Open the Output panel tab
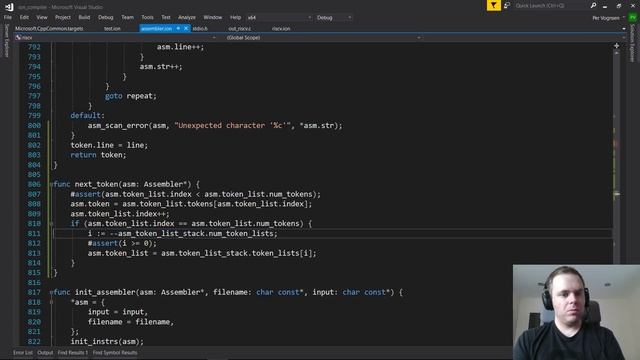 tap(45, 353)
